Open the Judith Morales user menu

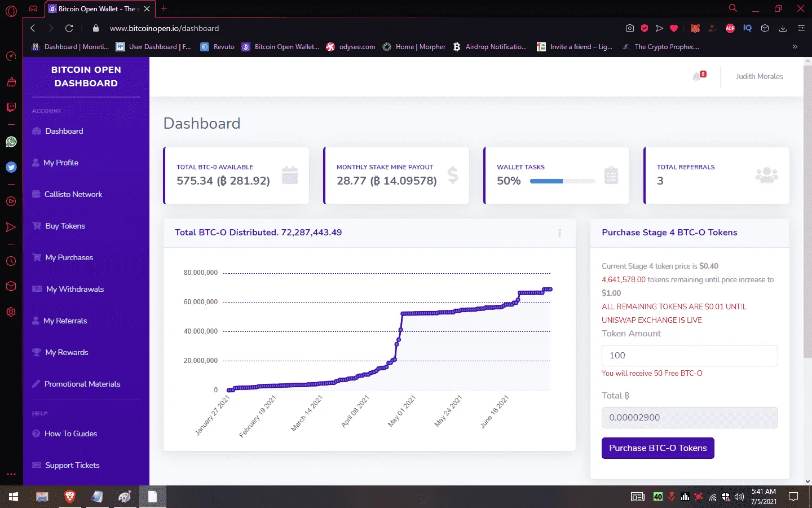[759, 76]
